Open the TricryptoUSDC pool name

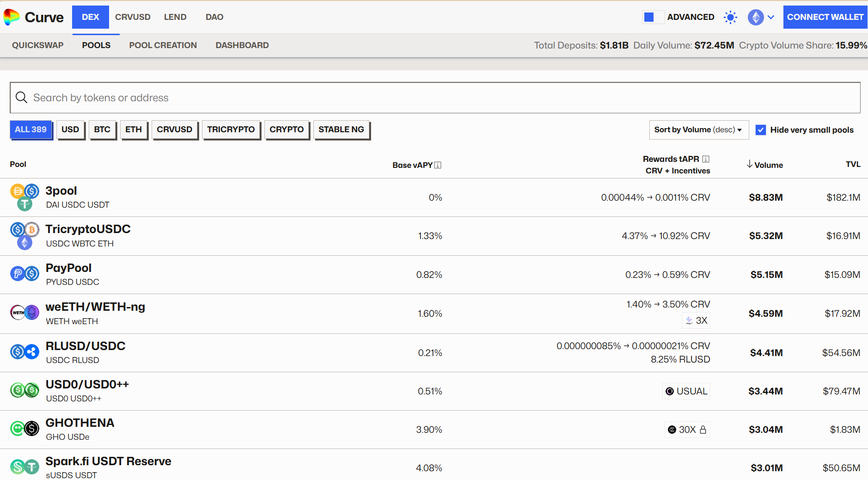(88, 229)
